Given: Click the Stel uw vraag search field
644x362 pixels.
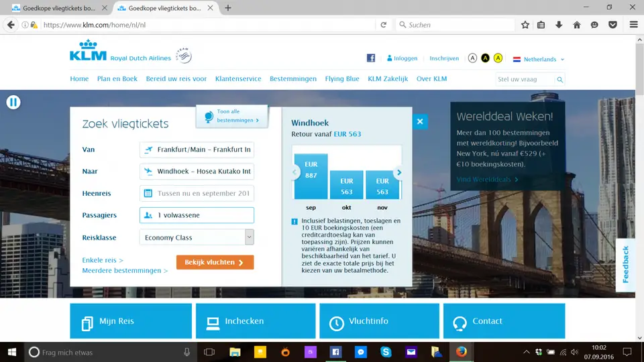Looking at the screenshot, I should click(x=525, y=79).
